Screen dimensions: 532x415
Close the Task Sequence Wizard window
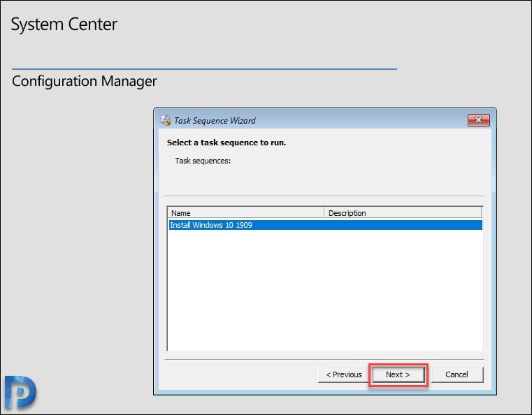[x=478, y=120]
